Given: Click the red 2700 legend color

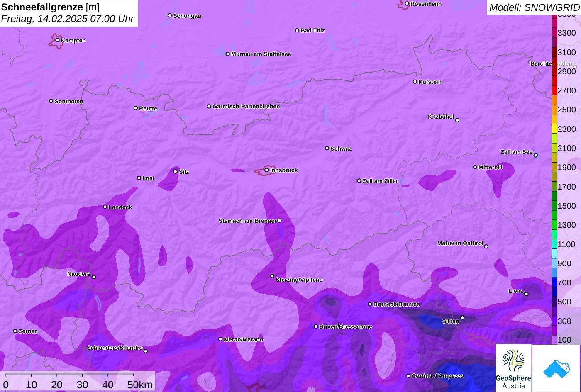Looking at the screenshot, I should pyautogui.click(x=554, y=90).
